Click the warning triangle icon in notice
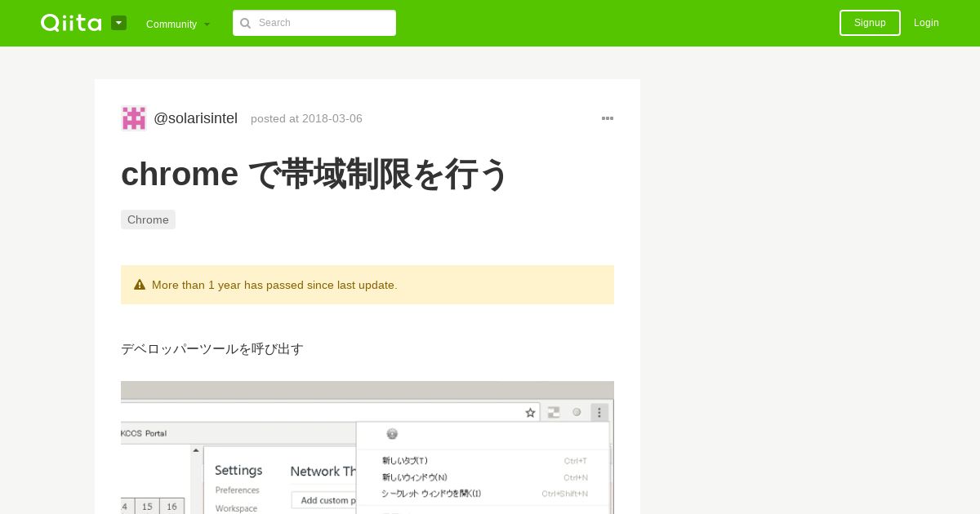This screenshot has height=514, width=980. 140,285
